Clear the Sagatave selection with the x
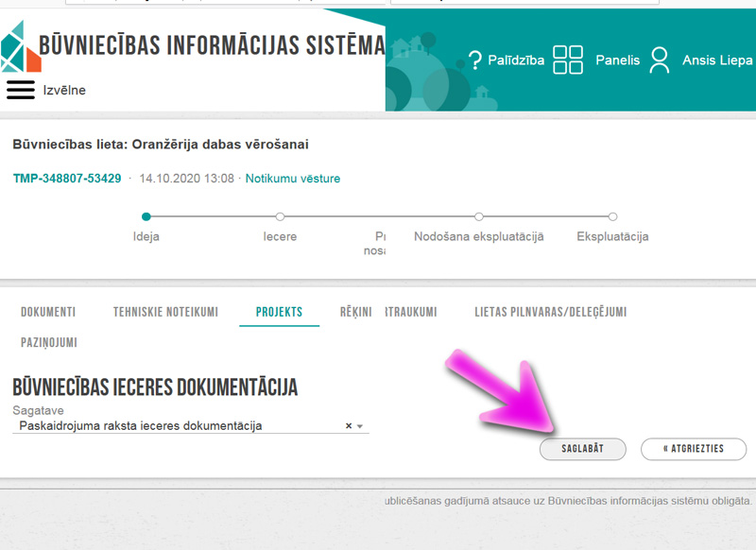Image resolution: width=756 pixels, height=550 pixels. pyautogui.click(x=348, y=426)
